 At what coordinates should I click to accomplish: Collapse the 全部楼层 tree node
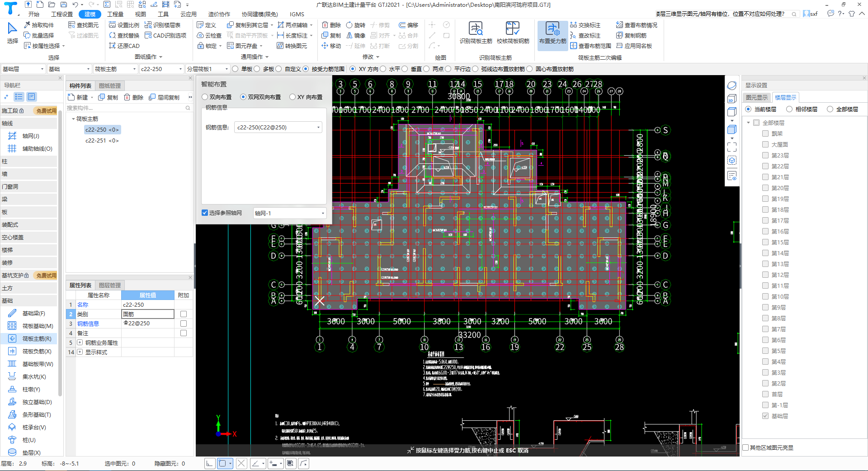tap(749, 123)
